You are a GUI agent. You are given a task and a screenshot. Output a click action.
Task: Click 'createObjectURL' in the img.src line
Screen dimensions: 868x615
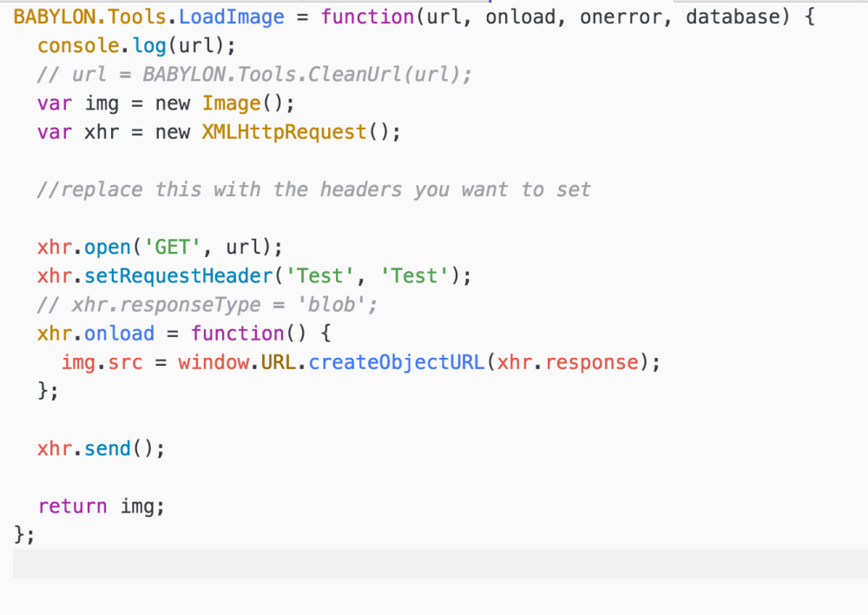(x=397, y=362)
